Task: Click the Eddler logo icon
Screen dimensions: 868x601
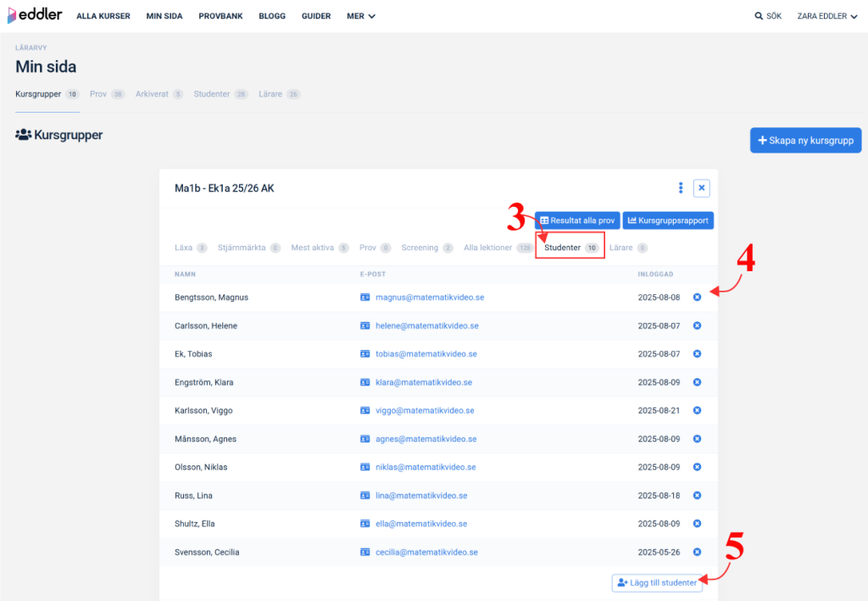Action: (x=13, y=15)
